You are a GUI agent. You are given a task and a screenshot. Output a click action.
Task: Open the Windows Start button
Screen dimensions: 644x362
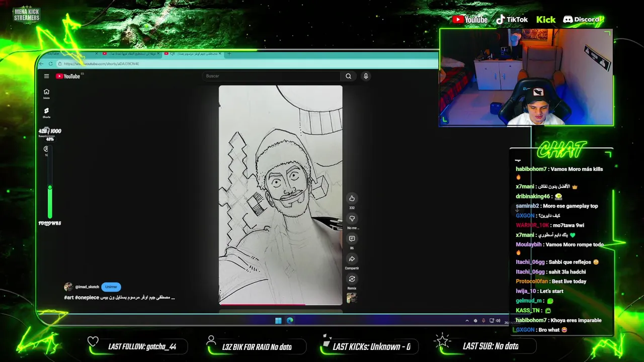coord(278,321)
